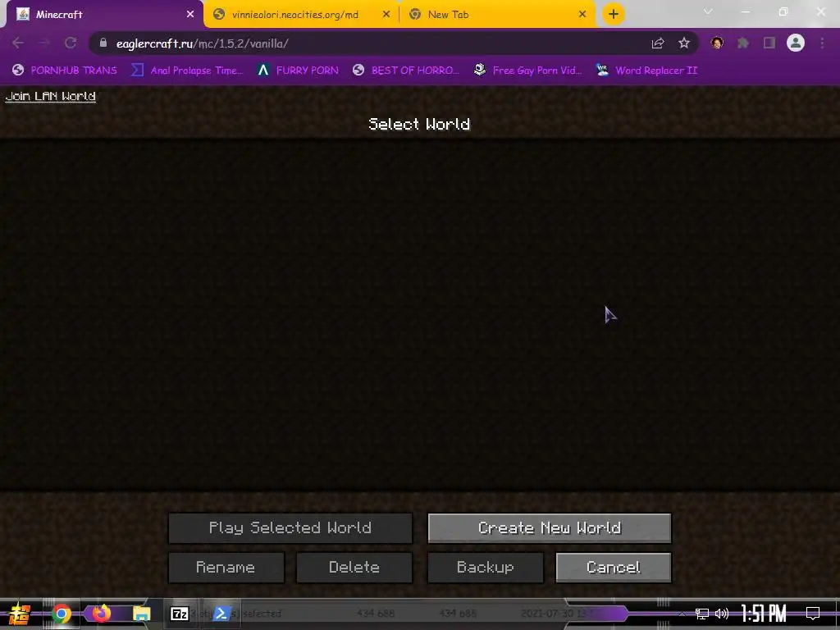Open the Chrome profile account icon
The width and height of the screenshot is (840, 630).
pyautogui.click(x=796, y=43)
